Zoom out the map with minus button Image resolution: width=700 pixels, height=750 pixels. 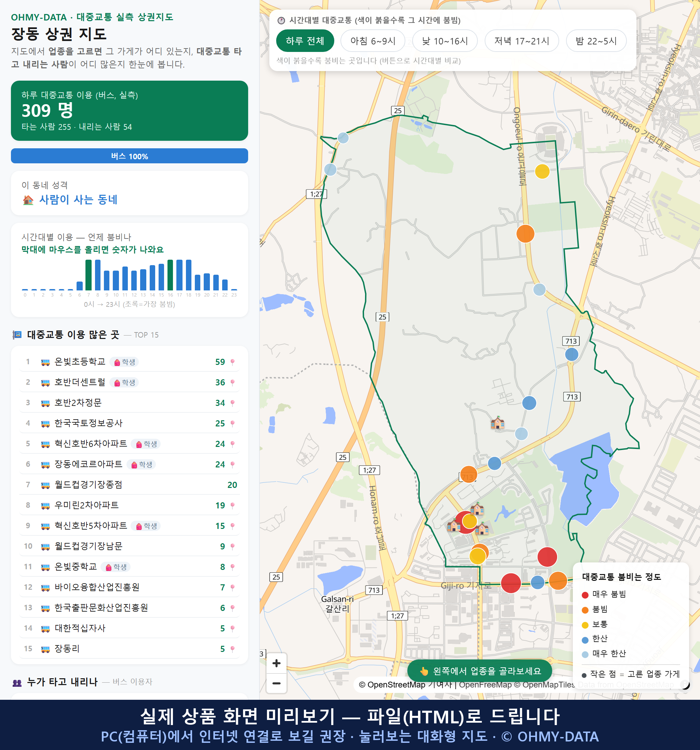click(x=276, y=683)
